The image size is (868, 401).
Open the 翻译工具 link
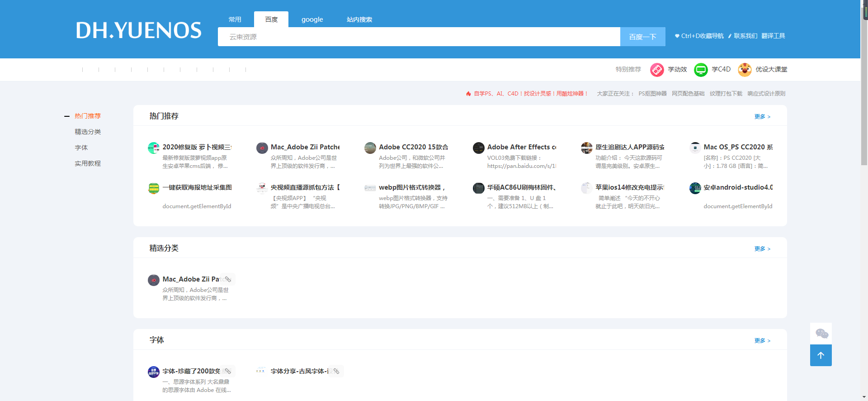(x=773, y=36)
